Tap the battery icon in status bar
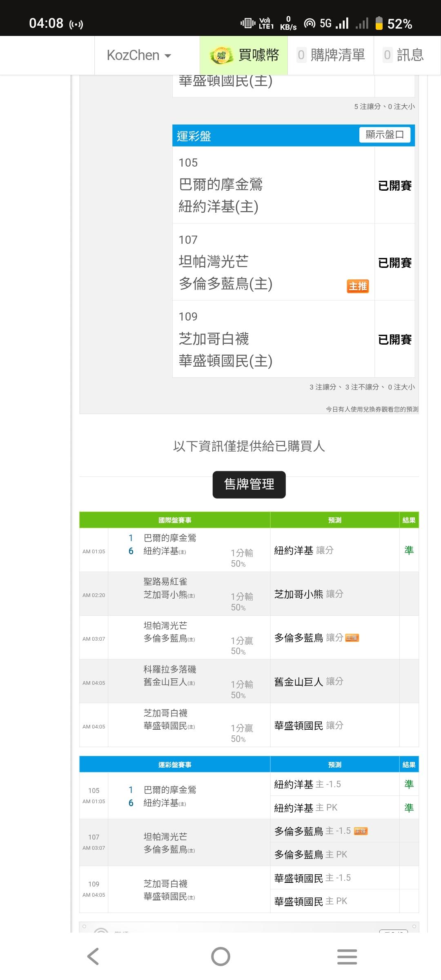Image resolution: width=441 pixels, height=980 pixels. pyautogui.click(x=379, y=23)
